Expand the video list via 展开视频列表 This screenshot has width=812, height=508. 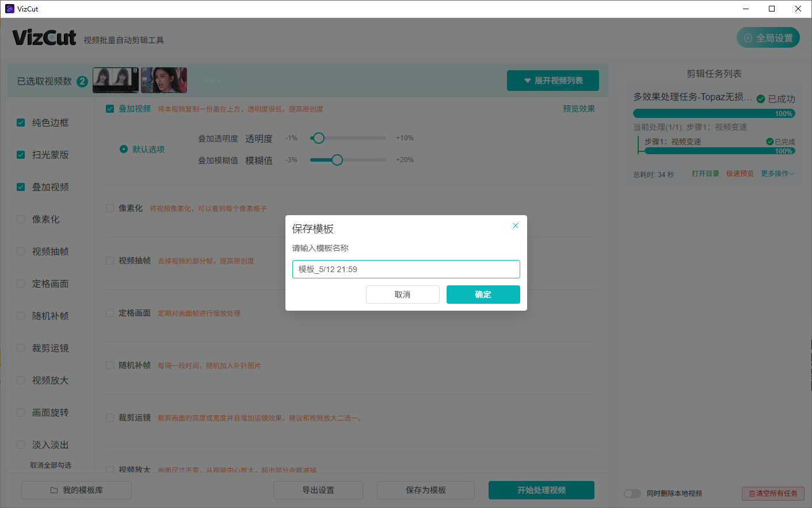click(x=552, y=81)
